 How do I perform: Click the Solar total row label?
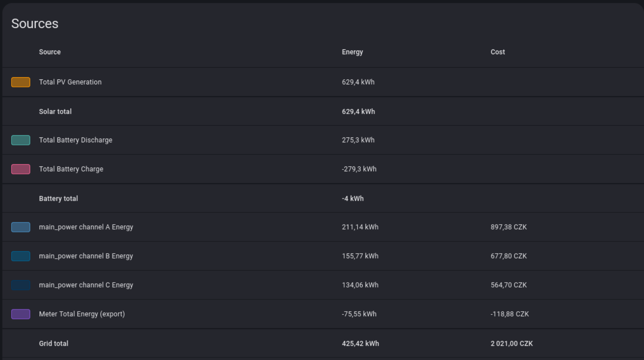tap(55, 111)
